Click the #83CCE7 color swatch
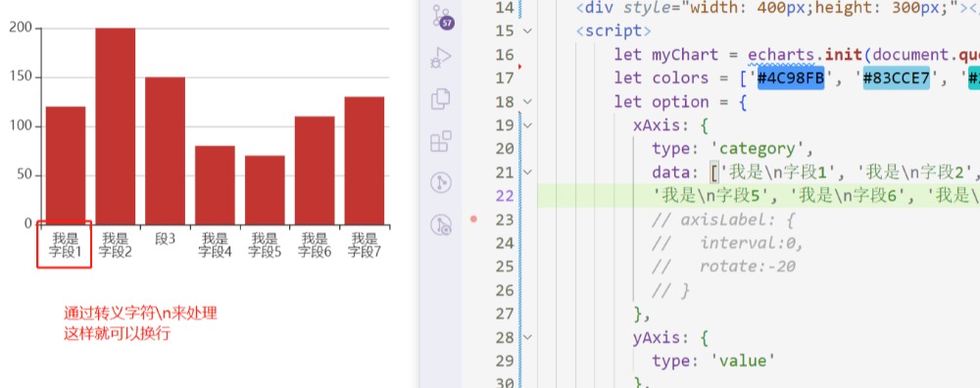 click(x=897, y=78)
